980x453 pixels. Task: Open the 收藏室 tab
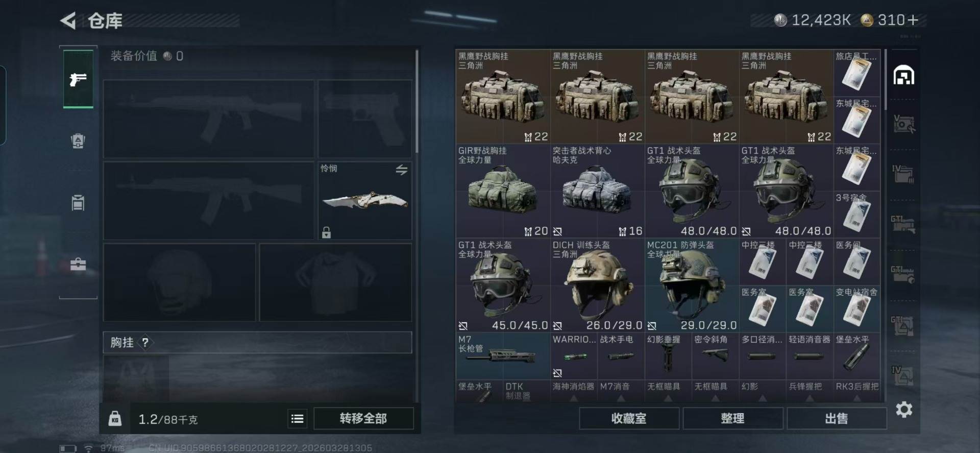tap(629, 419)
